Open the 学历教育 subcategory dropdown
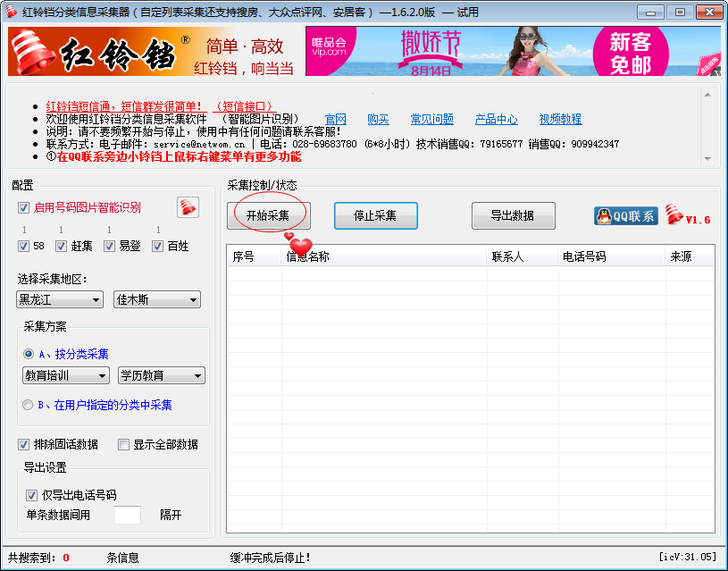This screenshot has height=571, width=728. [162, 375]
